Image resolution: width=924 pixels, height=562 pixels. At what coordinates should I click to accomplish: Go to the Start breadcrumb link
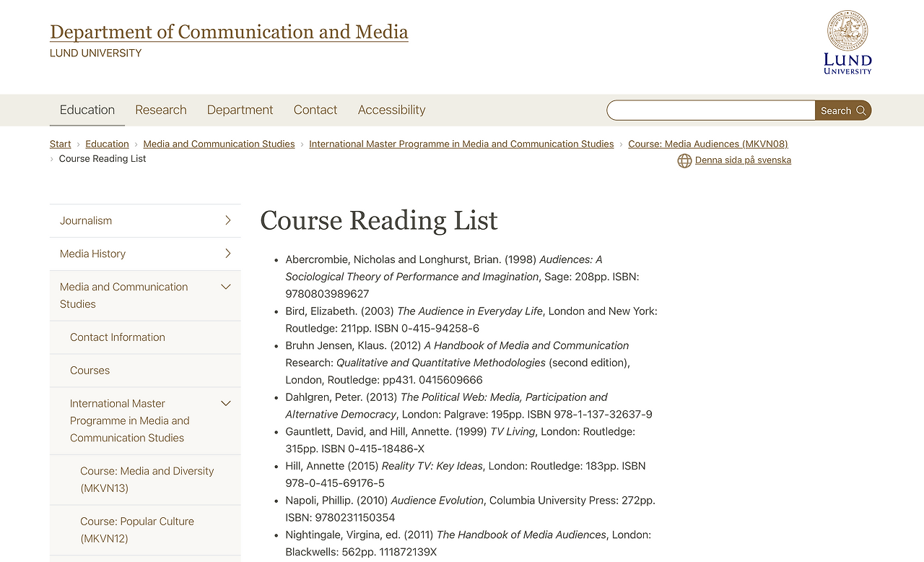click(x=61, y=144)
